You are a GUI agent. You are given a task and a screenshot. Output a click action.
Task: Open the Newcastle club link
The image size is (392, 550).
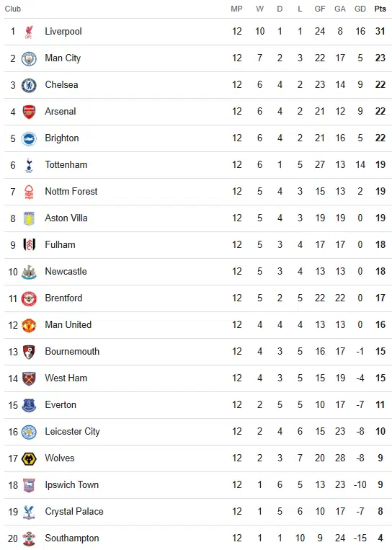tap(66, 272)
